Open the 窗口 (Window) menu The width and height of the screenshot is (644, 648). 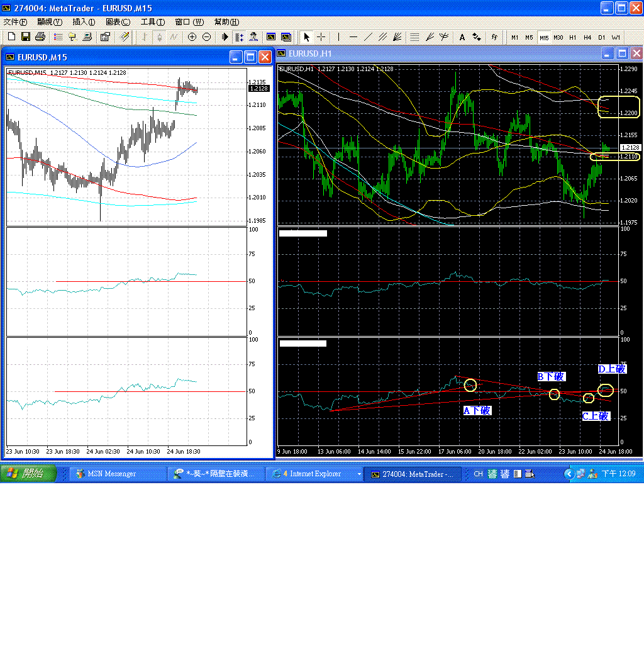point(189,22)
